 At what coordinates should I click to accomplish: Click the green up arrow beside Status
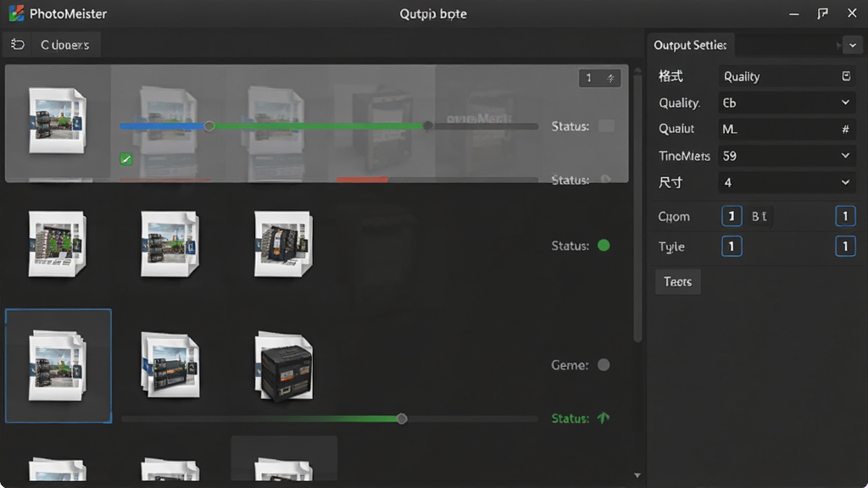tap(604, 418)
